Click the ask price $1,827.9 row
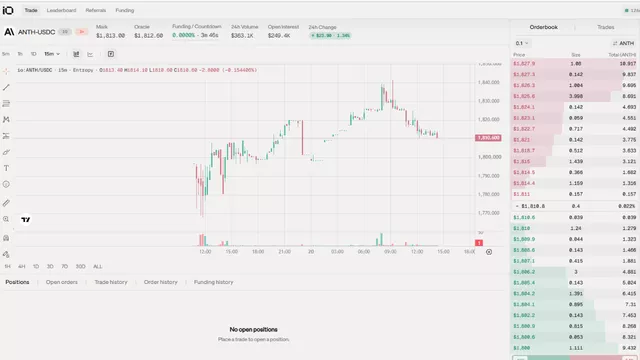This screenshot has height=360, width=640. (x=574, y=64)
